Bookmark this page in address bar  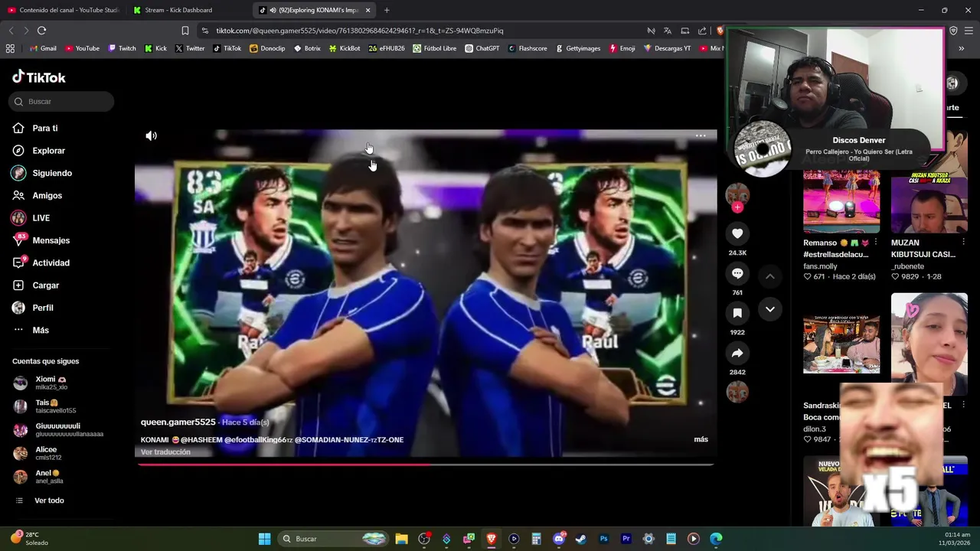[185, 31]
